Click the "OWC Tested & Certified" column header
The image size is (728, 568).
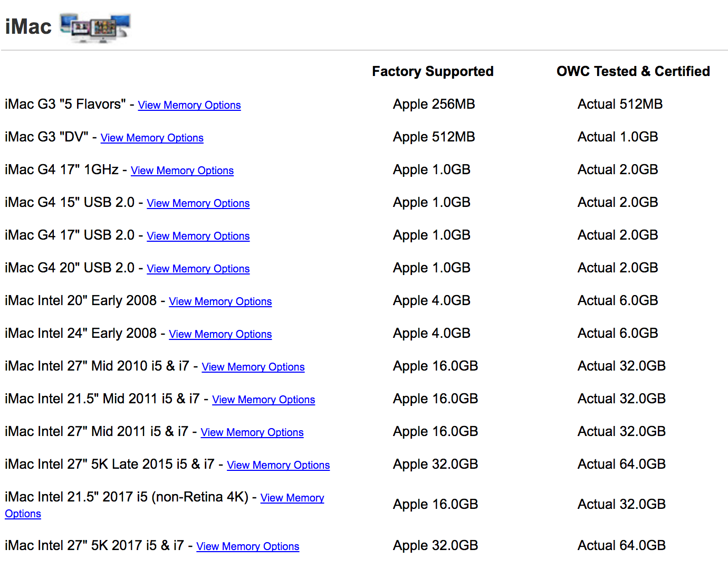click(x=633, y=71)
